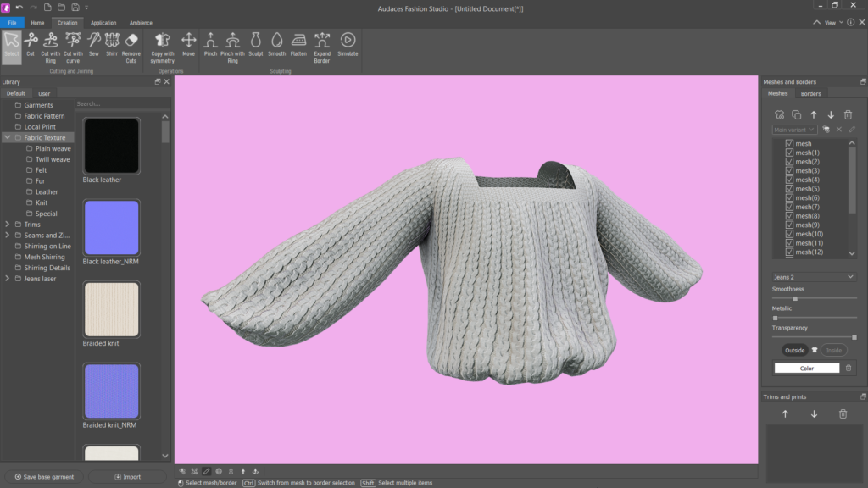Use Copy with symmetry operation
This screenshot has height=488, width=868.
tap(162, 47)
